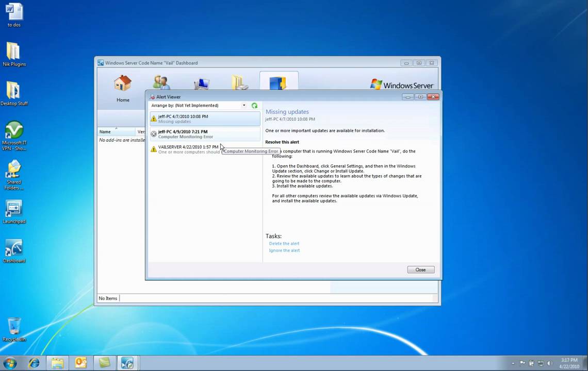This screenshot has width=588, height=371.
Task: Click the Windows Server logo in Dashboard
Action: click(x=402, y=85)
